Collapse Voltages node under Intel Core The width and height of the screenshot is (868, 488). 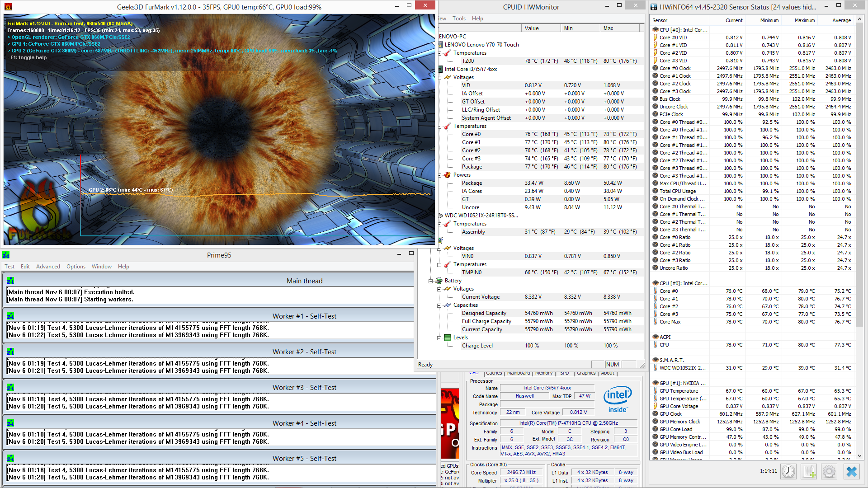pyautogui.click(x=440, y=77)
